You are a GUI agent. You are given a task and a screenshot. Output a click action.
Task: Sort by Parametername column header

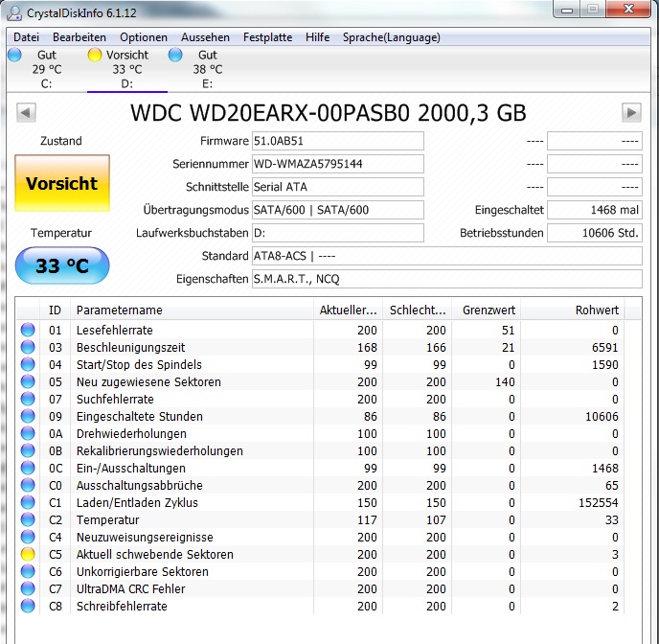pos(192,310)
